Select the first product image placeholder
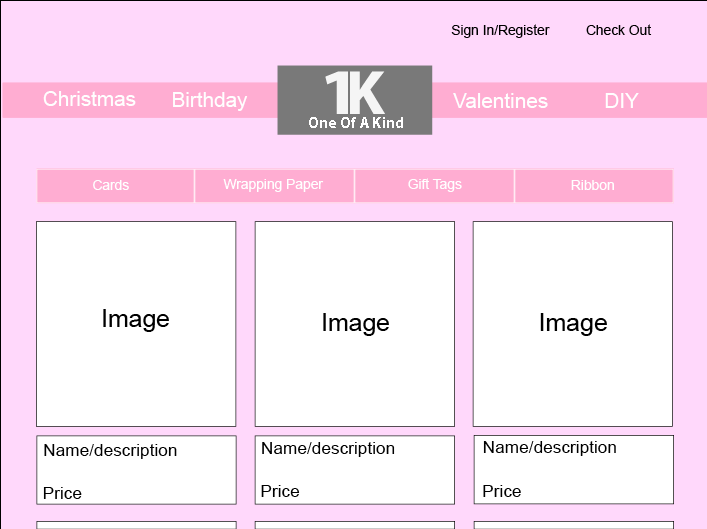Image resolution: width=707 pixels, height=529 pixels. pyautogui.click(x=136, y=324)
